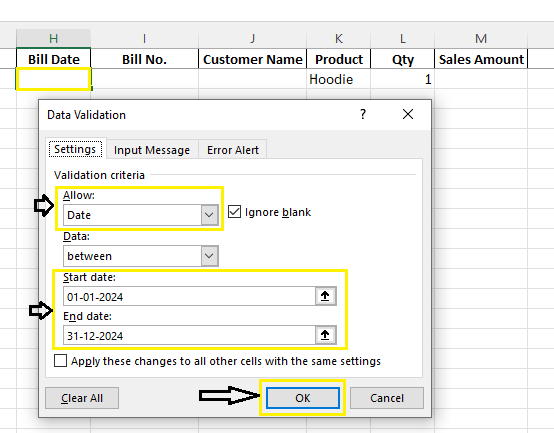Viewport: 554px width, 433px height.
Task: Click the Start date field 01-01-2024
Action: [189, 296]
